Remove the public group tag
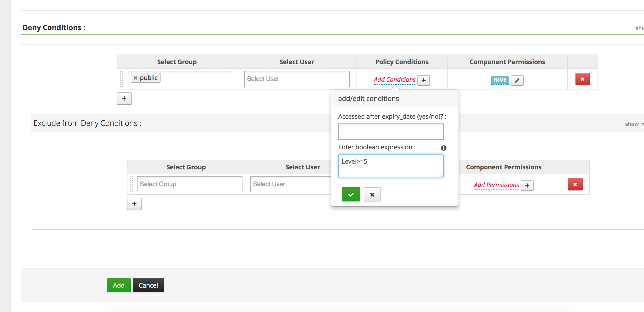This screenshot has height=312, width=644. tap(135, 78)
